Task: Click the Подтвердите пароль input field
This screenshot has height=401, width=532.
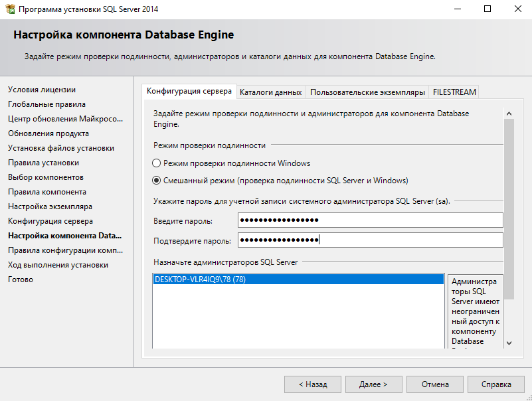Action: 370,240
